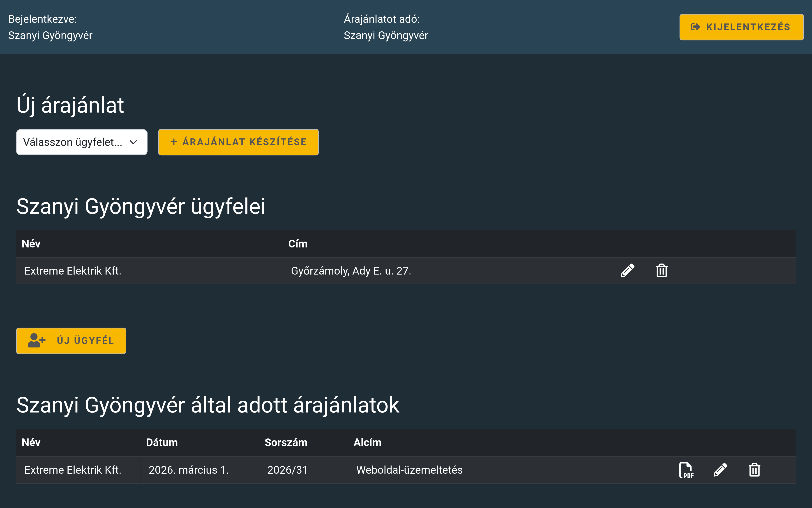Click the Árajánlatot adó: label in header
The width and height of the screenshot is (812, 508).
382,19
